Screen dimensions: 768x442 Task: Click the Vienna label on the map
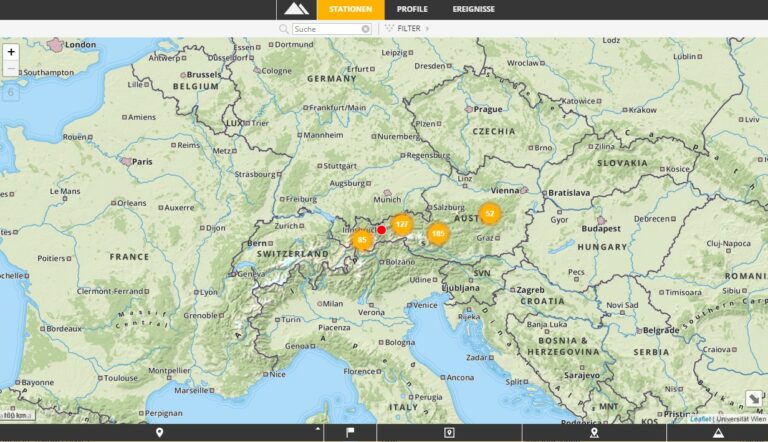pos(505,191)
